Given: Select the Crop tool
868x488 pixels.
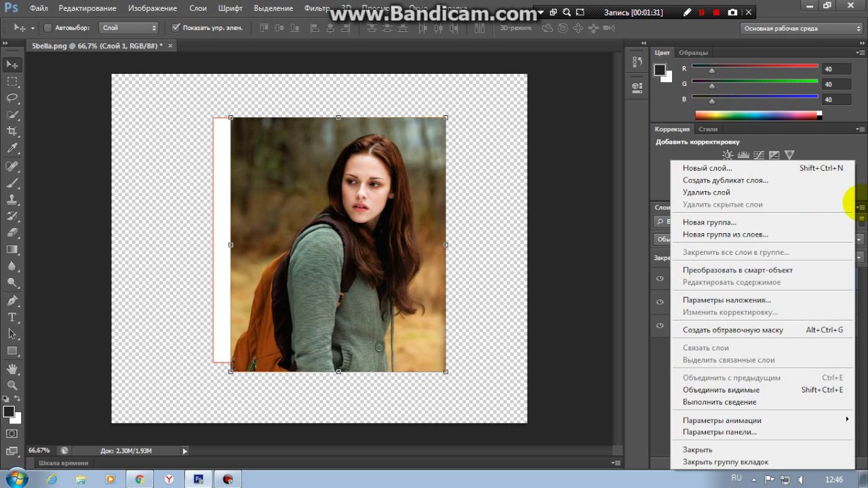Looking at the screenshot, I should point(12,131).
